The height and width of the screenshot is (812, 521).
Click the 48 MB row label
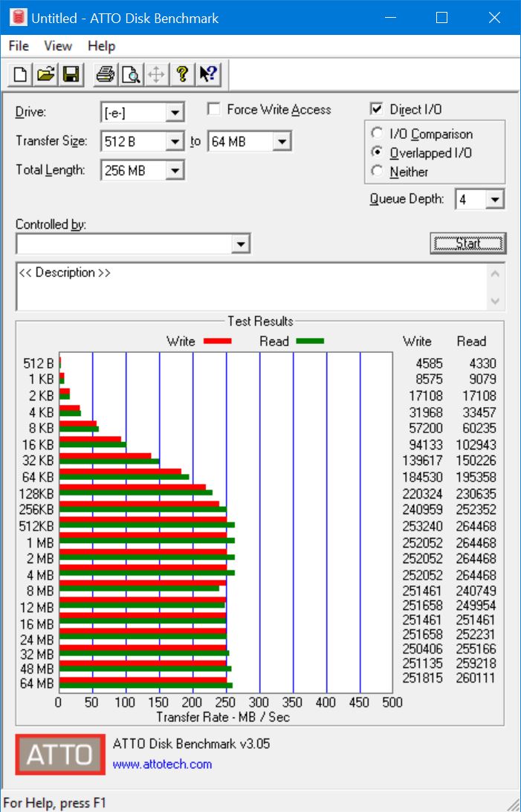coord(36,669)
